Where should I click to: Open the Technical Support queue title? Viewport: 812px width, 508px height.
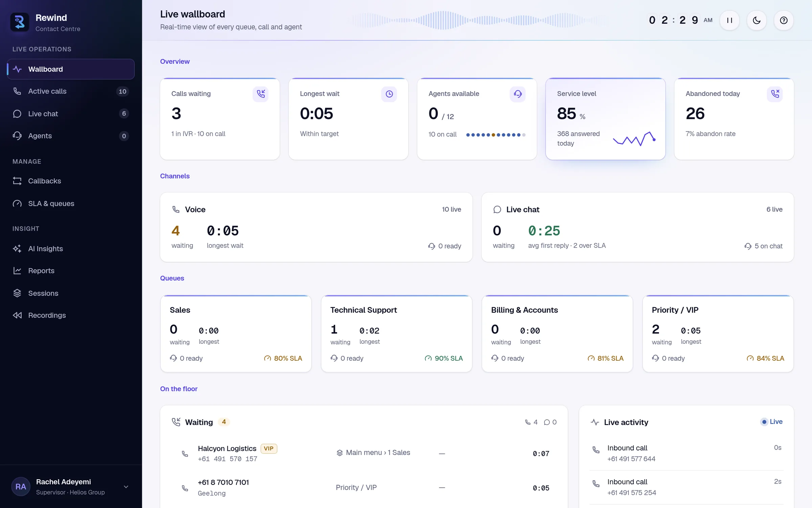[x=364, y=310]
